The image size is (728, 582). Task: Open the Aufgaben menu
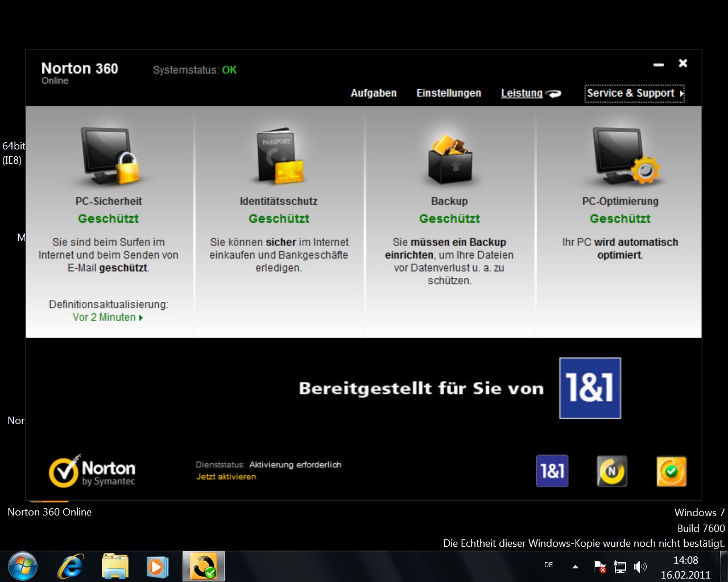tap(373, 93)
